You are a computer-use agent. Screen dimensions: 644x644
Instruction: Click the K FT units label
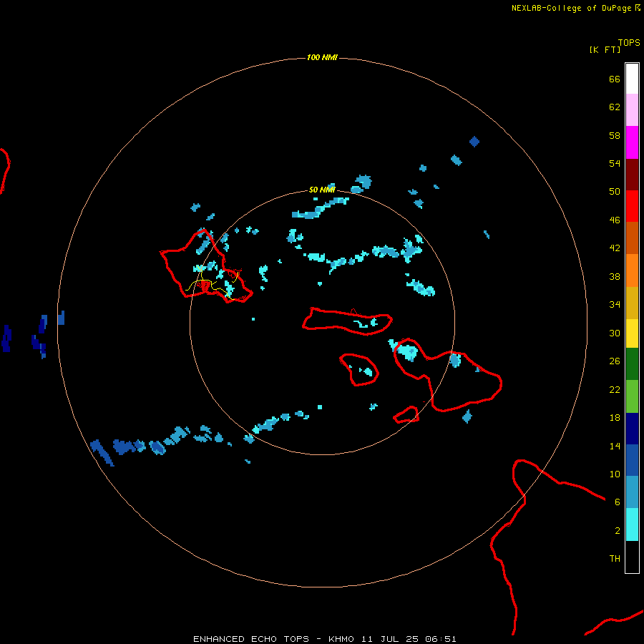(605, 49)
